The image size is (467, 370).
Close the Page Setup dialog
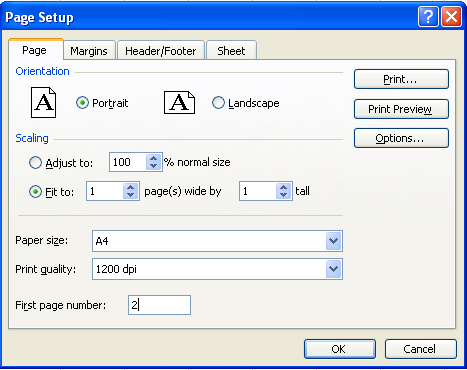[451, 17]
